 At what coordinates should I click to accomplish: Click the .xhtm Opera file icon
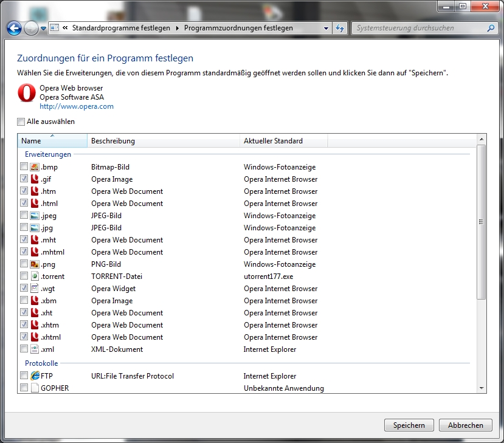(x=35, y=325)
